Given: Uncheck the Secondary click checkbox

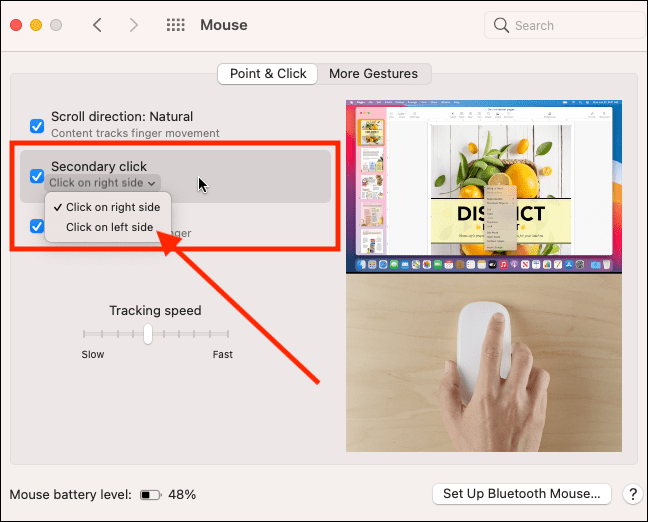Looking at the screenshot, I should pos(37,176).
